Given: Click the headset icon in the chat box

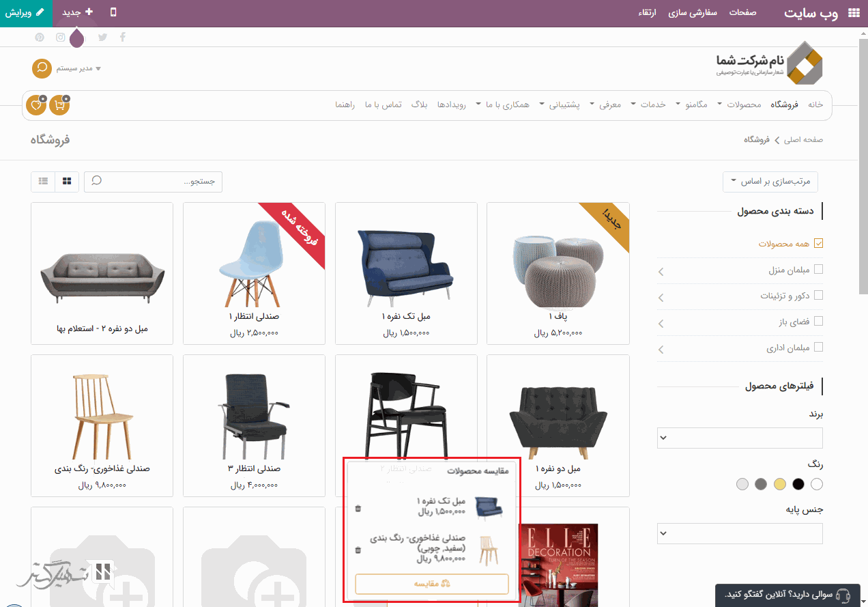Looking at the screenshot, I should (842, 595).
